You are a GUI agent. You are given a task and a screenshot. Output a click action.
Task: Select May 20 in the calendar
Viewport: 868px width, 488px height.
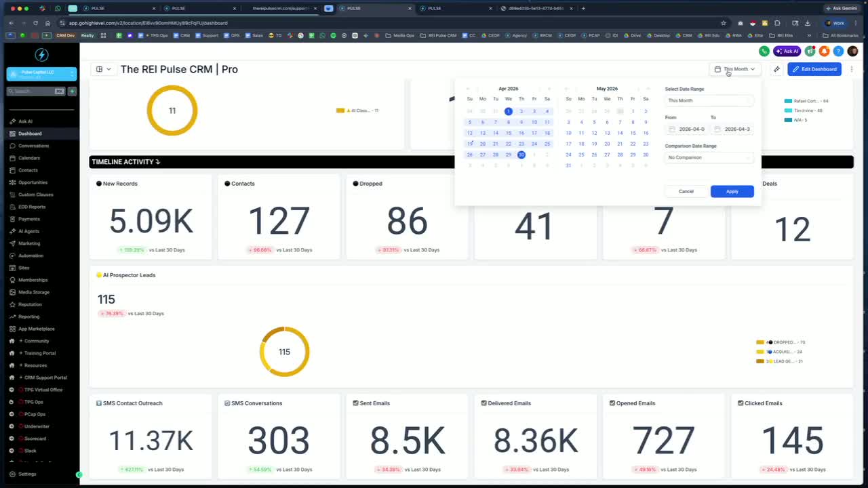607,144
